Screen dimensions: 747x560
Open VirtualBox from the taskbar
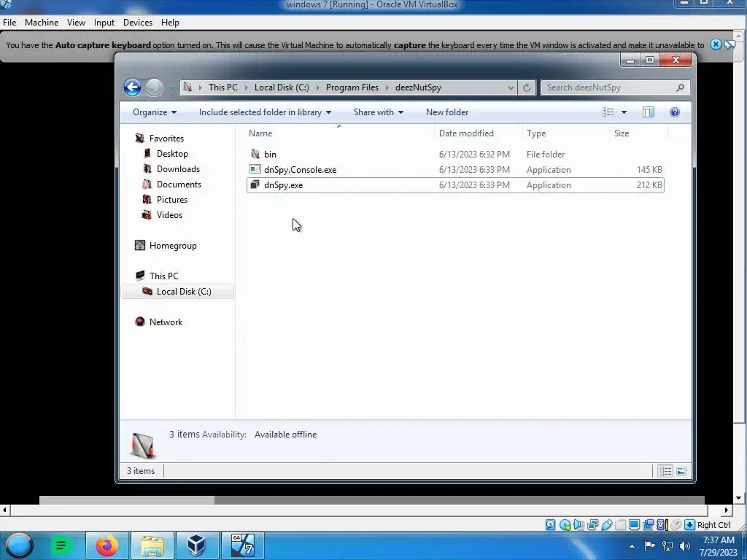pyautogui.click(x=197, y=545)
